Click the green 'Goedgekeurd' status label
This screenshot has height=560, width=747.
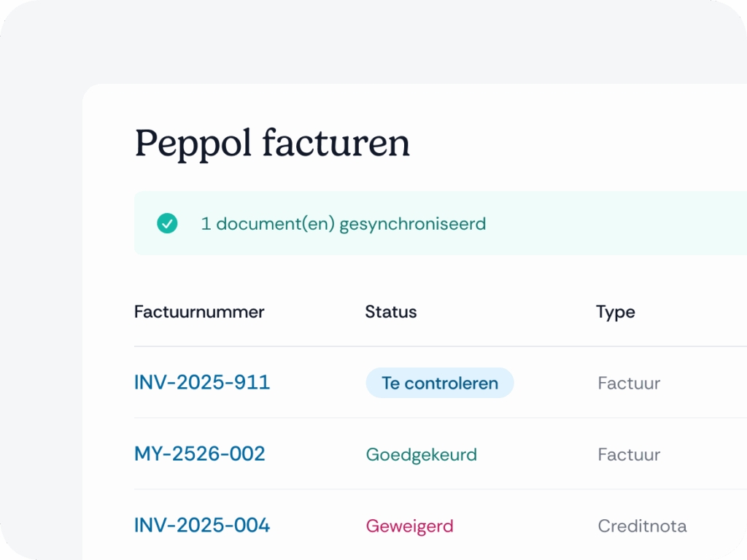click(x=421, y=454)
